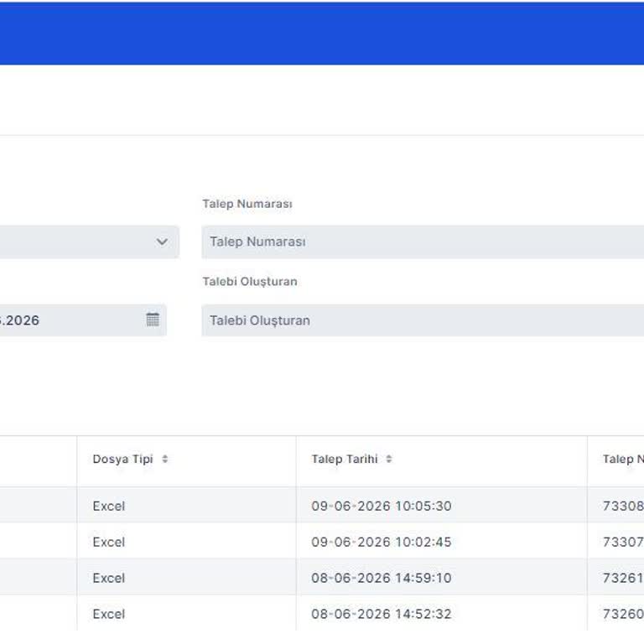Select Excel cell in 14:59:10 row

pos(186,578)
